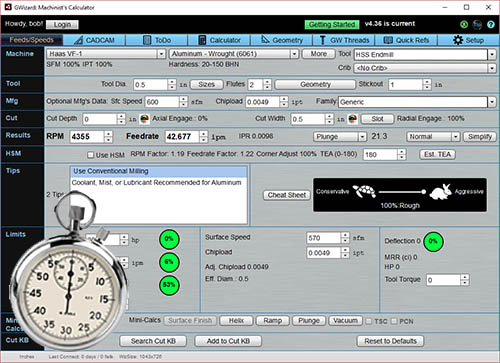
Task: Switch to the CADCAM tab
Action: 94,40
